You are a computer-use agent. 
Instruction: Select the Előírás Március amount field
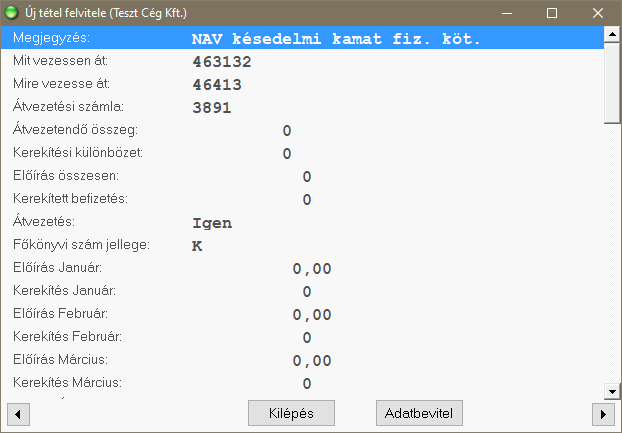tap(311, 360)
